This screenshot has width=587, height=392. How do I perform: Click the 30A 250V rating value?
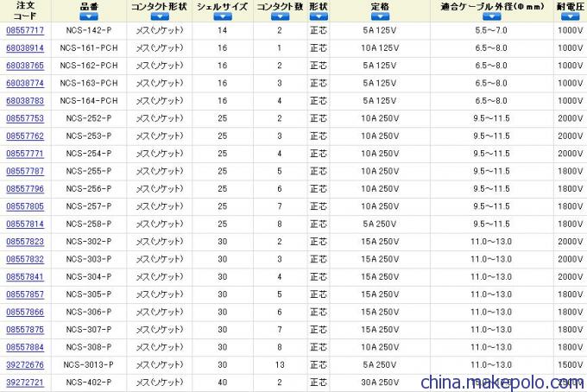click(x=380, y=383)
